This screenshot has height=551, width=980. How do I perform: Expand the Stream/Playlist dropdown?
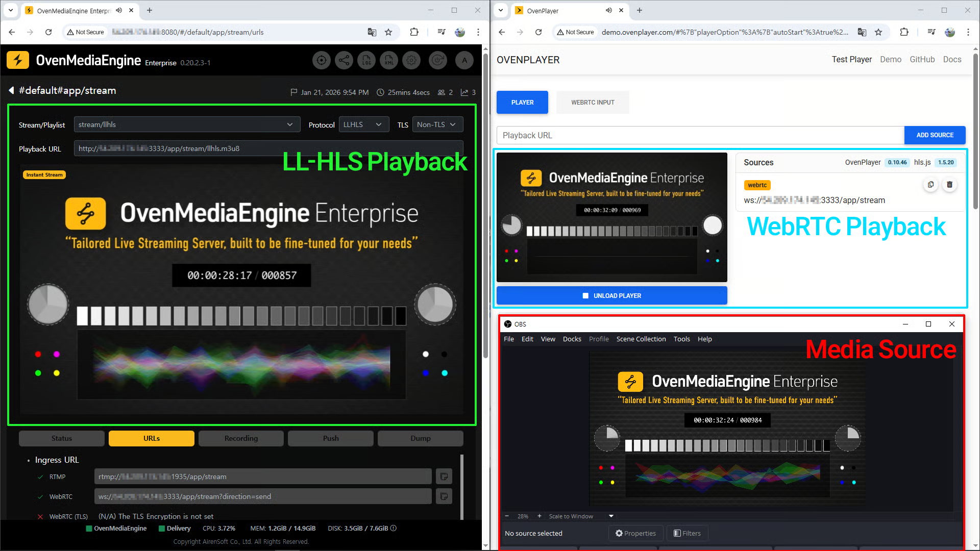[x=186, y=124]
